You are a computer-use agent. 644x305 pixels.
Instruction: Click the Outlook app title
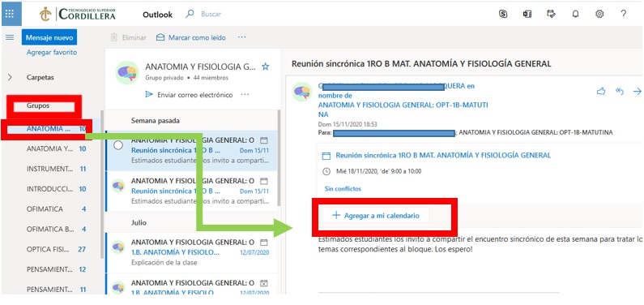(x=158, y=15)
